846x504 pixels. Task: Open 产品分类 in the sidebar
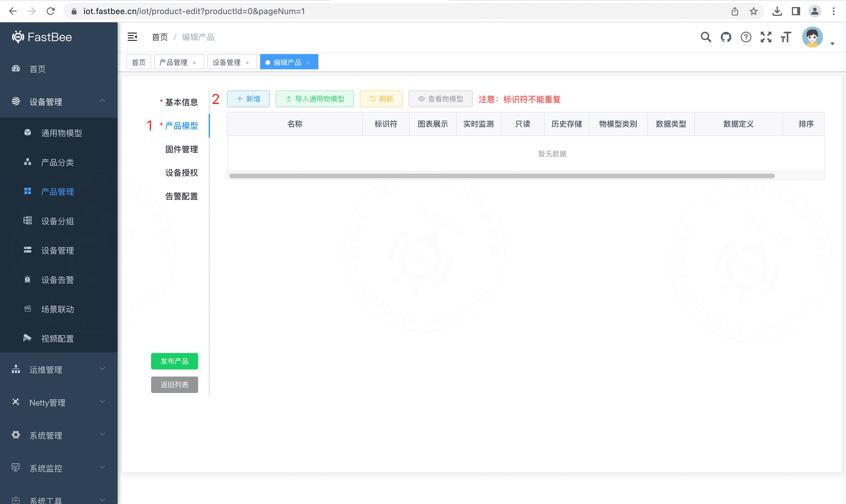click(x=59, y=162)
